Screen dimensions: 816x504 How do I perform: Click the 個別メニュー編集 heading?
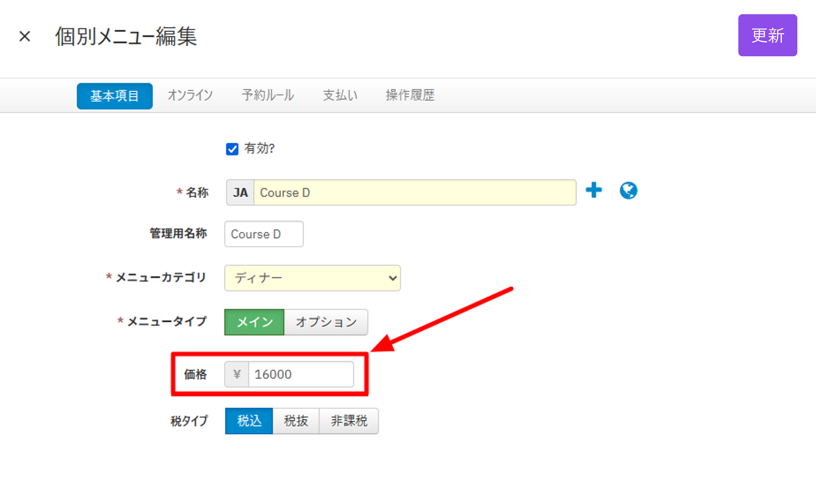126,36
